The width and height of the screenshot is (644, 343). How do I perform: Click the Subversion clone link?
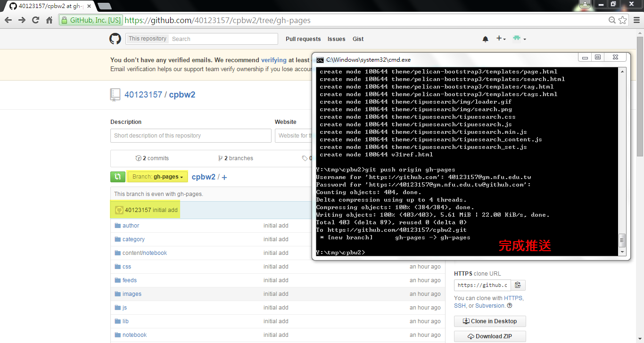pos(490,306)
